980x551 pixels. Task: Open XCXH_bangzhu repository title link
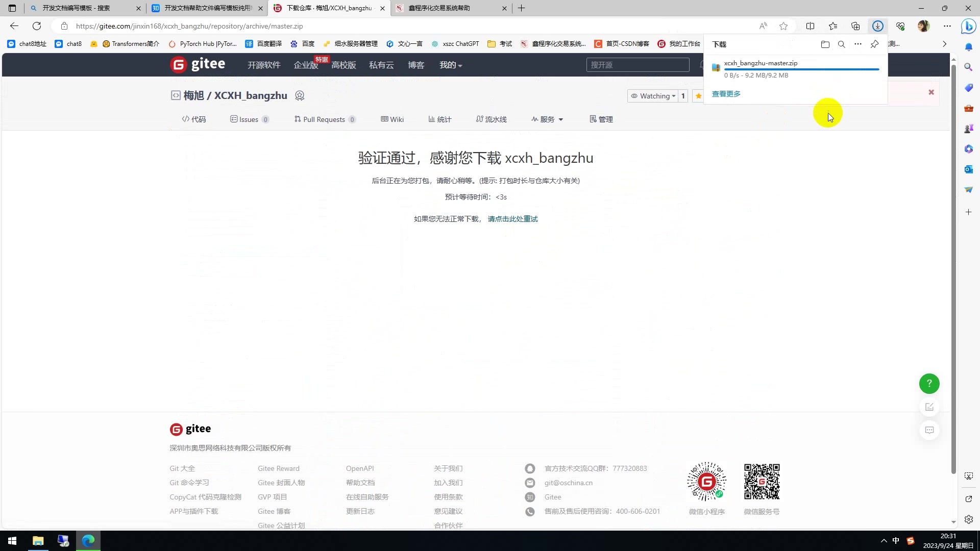pyautogui.click(x=251, y=95)
